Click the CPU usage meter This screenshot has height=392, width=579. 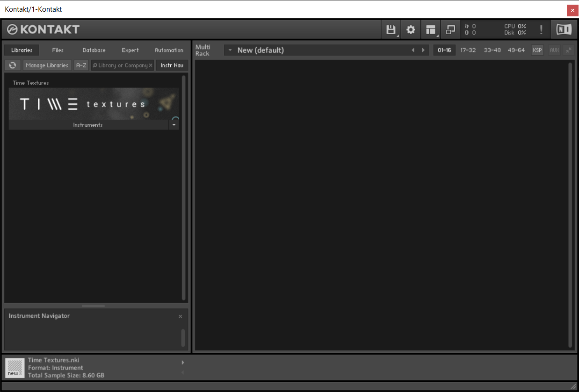[515, 27]
